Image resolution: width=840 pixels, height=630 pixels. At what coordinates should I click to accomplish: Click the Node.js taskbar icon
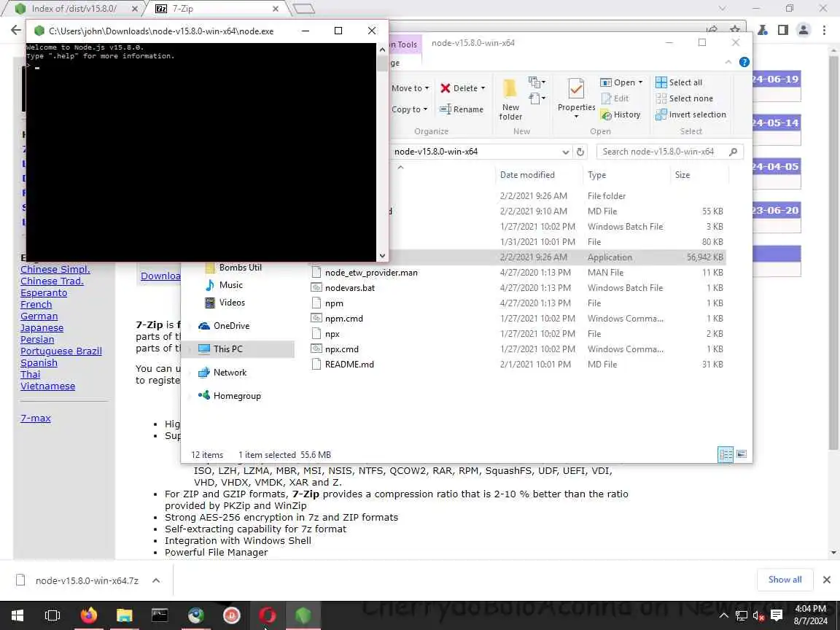click(x=303, y=615)
